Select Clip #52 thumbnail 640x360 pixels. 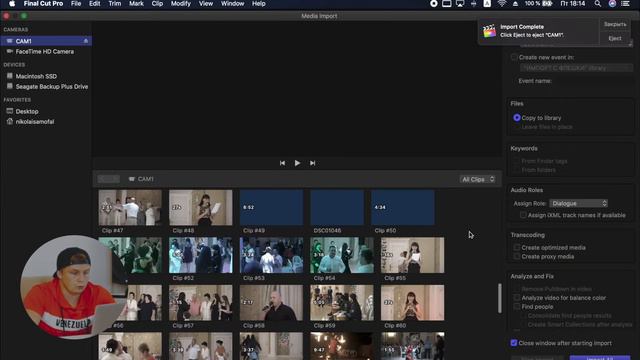200,255
